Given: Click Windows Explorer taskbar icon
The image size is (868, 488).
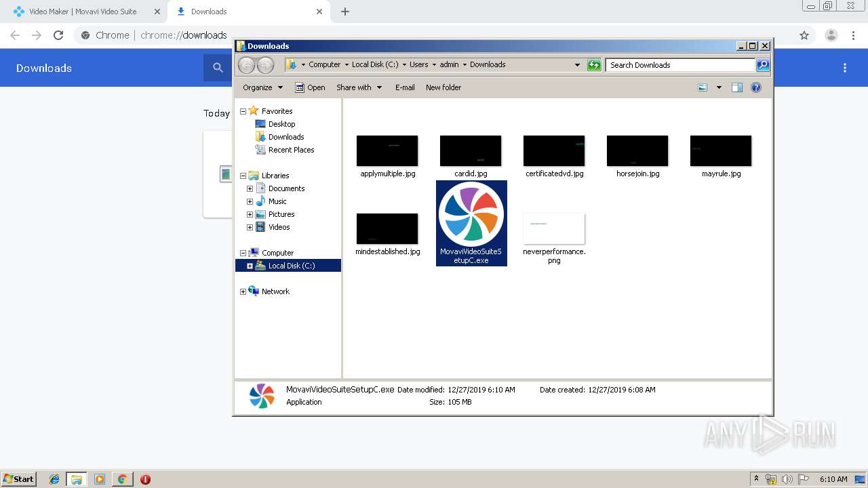Looking at the screenshot, I should click(77, 479).
